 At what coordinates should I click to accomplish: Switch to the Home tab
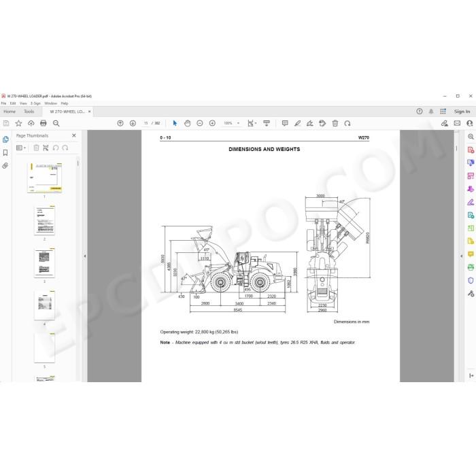[10, 112]
